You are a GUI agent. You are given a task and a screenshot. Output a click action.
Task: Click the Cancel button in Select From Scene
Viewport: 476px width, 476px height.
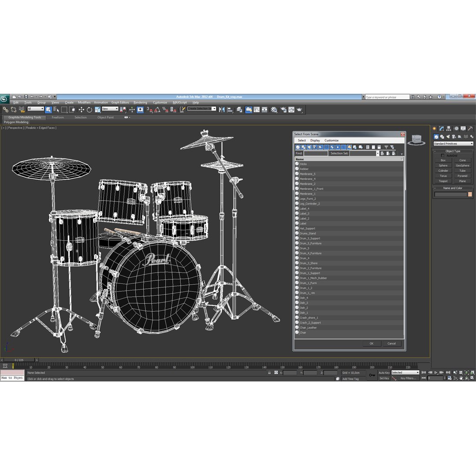pos(391,343)
